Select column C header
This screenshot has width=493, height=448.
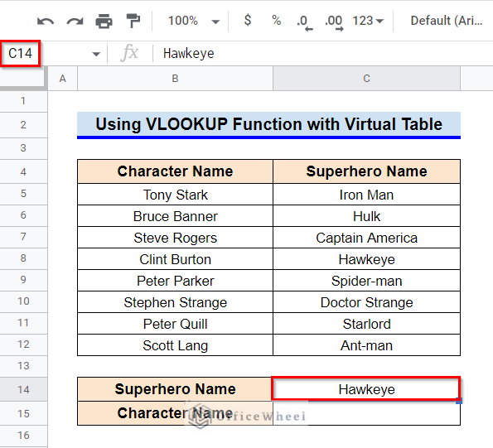[x=366, y=79]
